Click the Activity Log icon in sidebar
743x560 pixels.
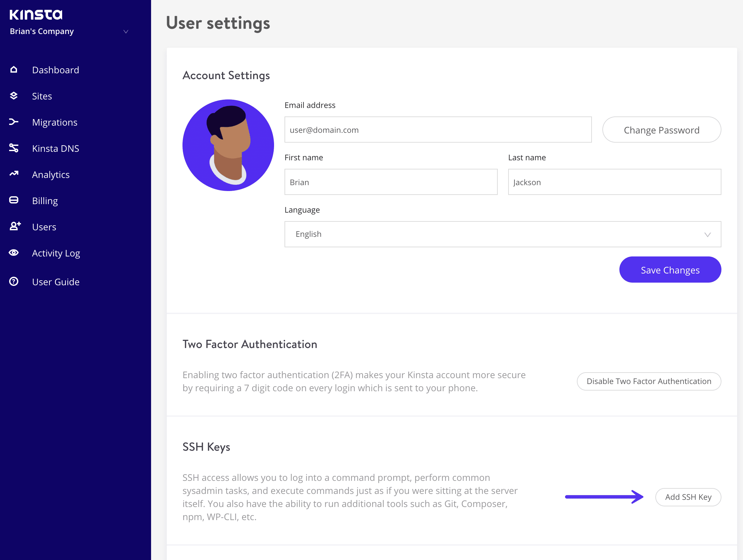(14, 252)
